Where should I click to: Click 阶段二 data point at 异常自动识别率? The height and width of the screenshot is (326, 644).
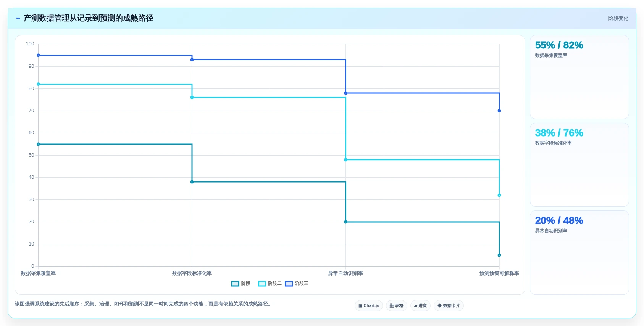pos(346,160)
